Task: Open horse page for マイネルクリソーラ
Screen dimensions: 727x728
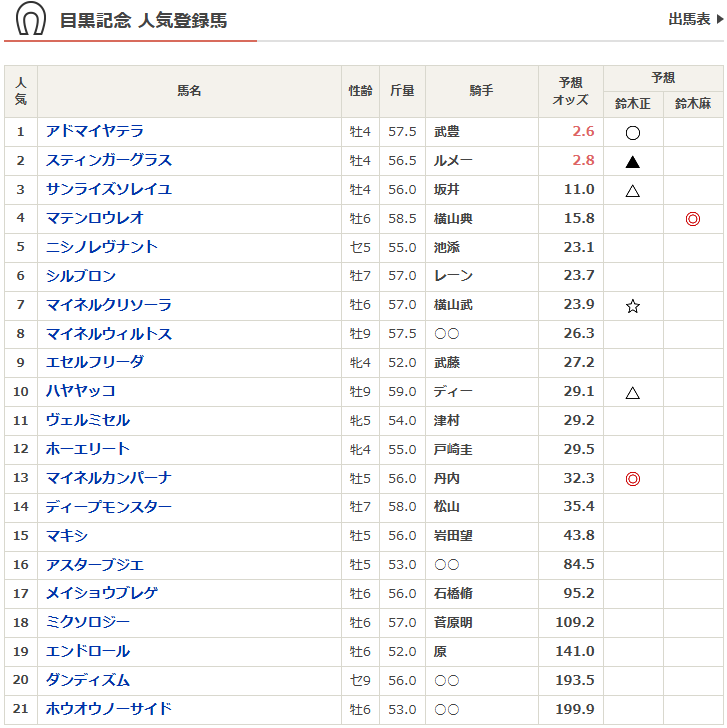Action: [x=109, y=305]
